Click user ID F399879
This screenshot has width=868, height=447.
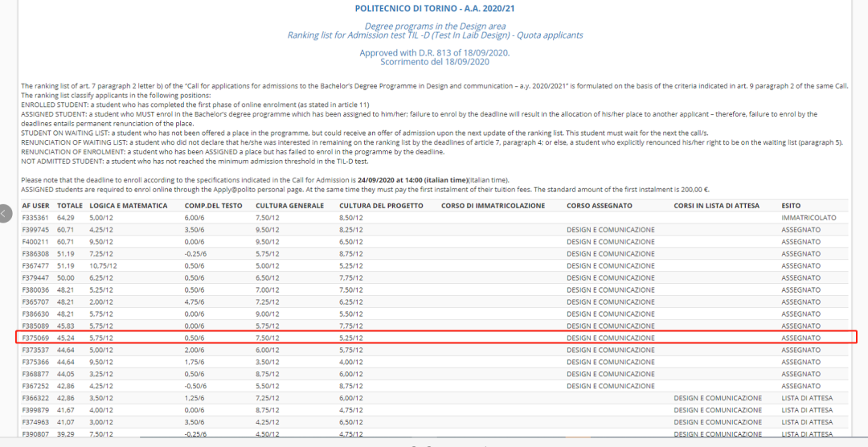click(x=35, y=411)
